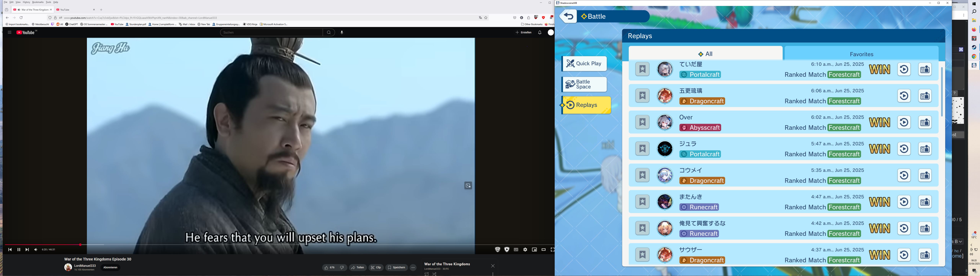
Task: Favorite the コウメイ replay
Action: (643, 175)
